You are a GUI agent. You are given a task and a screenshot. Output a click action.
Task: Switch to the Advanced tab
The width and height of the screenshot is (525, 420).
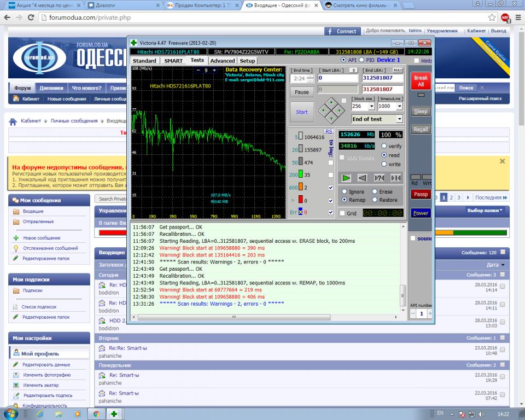point(223,61)
